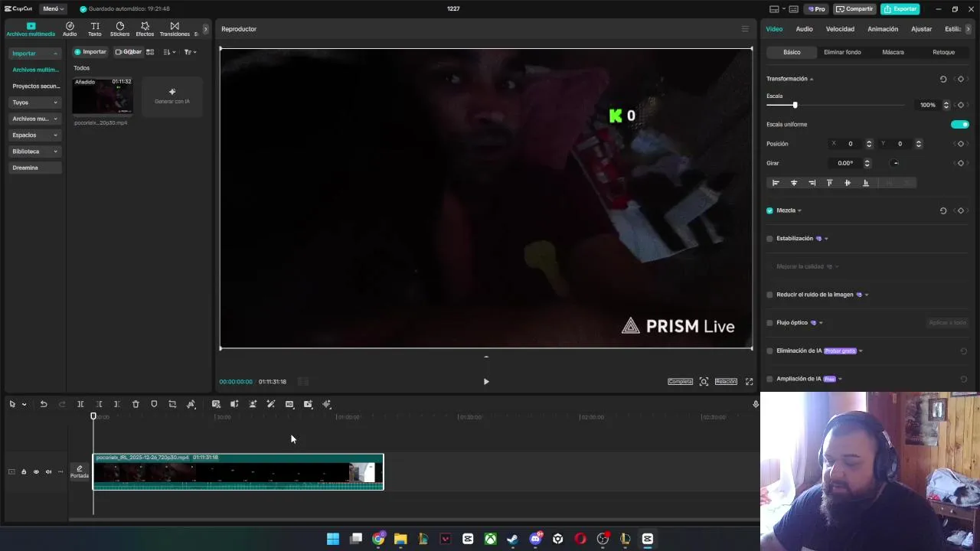Expand the Tuyos sidebar section
980x551 pixels.
pos(34,102)
